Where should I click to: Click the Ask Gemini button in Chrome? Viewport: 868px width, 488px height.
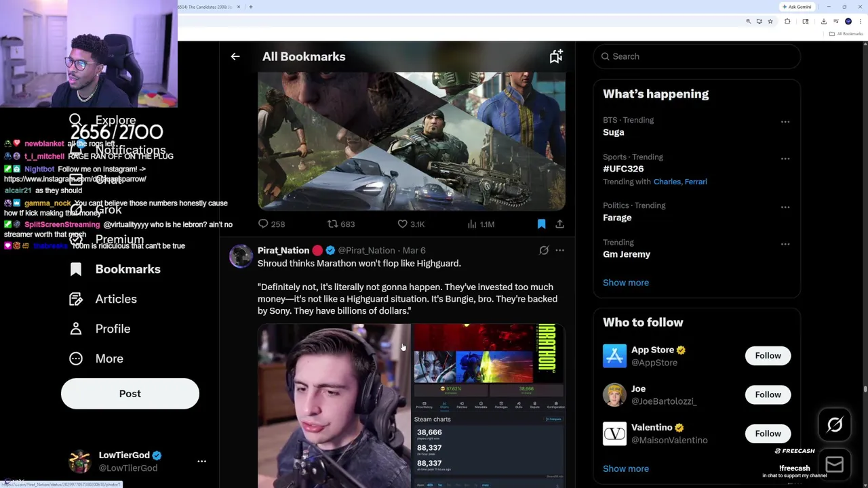797,7
